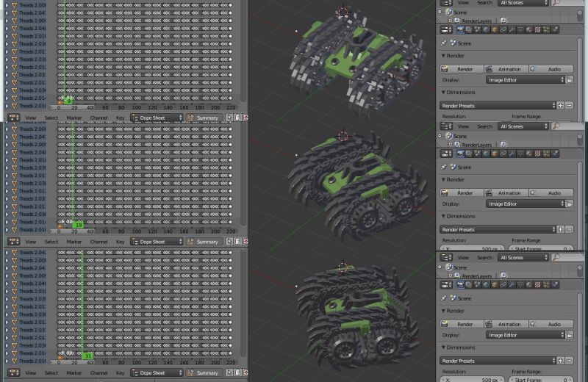This screenshot has width=588, height=382.
Task: Open Object cube tab beside the frame-9 view
Action: pyautogui.click(x=495, y=29)
